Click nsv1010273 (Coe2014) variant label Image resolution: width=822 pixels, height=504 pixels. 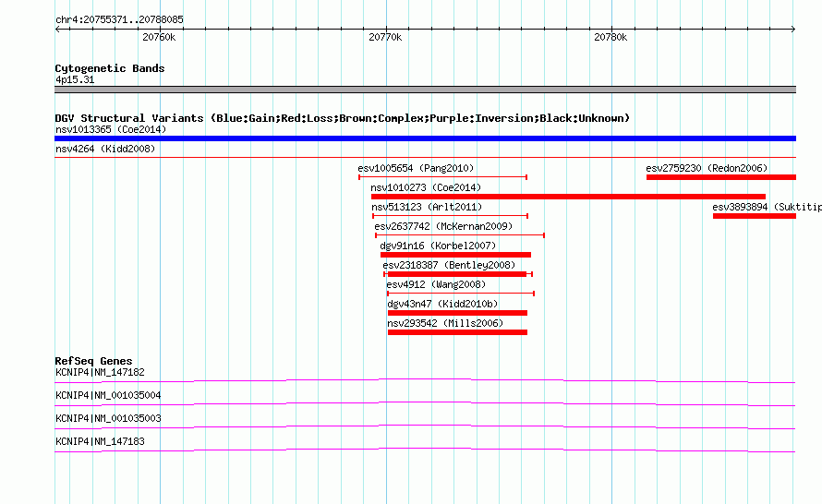coord(426,187)
